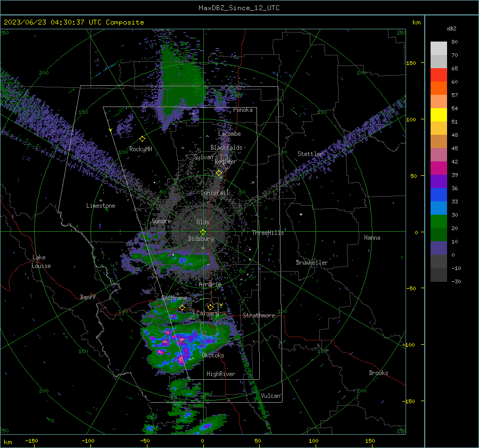Click the yellow diamond marker above Calgary

[x=210, y=307]
